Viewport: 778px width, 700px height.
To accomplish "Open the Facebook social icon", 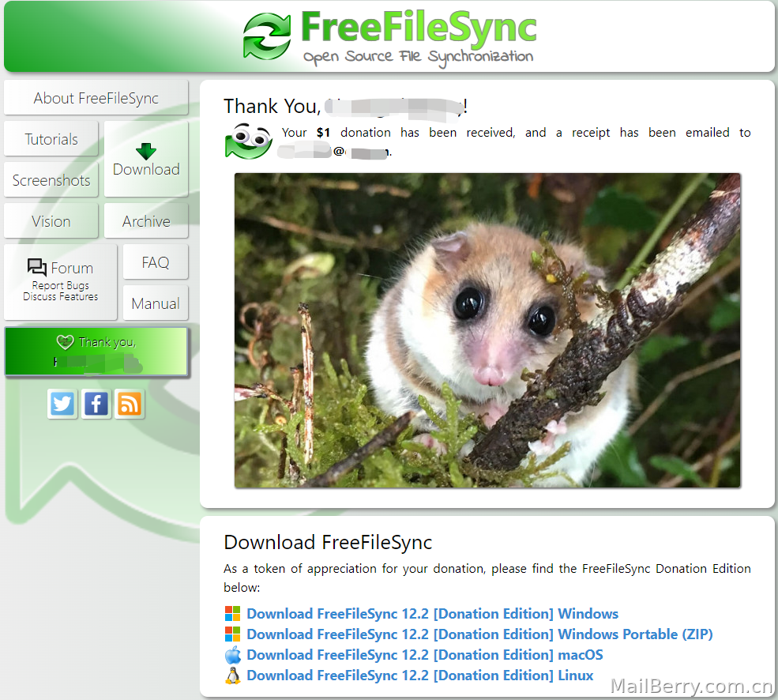I will (96, 404).
